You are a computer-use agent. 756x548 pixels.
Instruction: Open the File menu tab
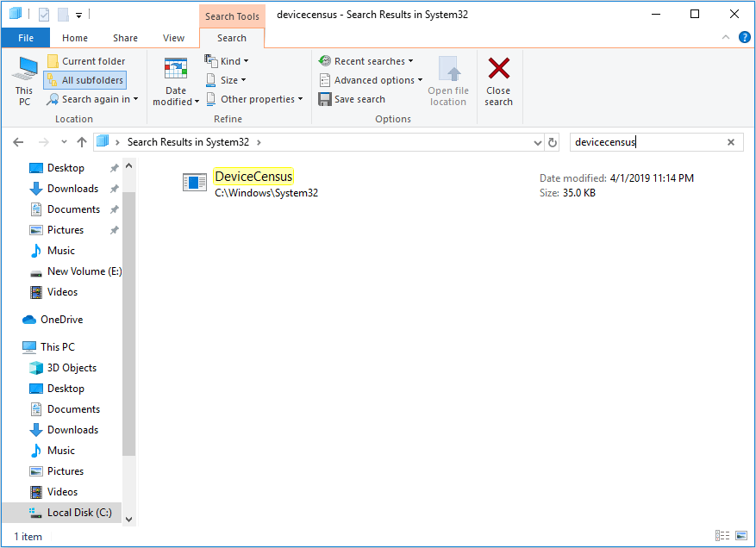pyautogui.click(x=26, y=38)
